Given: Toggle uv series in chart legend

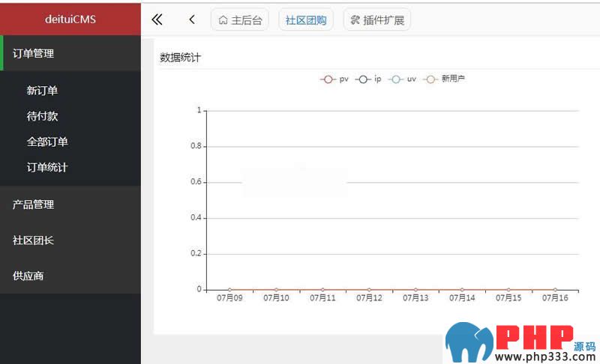Looking at the screenshot, I should pyautogui.click(x=402, y=79).
